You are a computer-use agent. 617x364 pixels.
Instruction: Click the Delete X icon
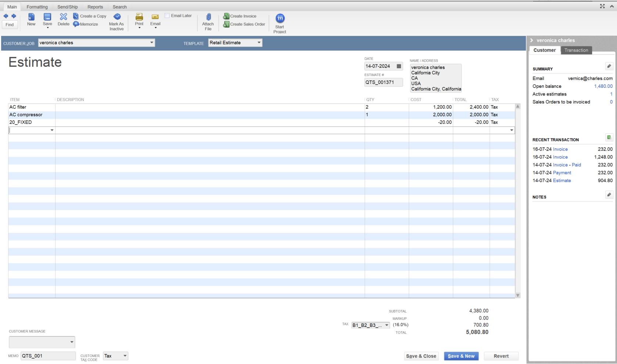pos(63,17)
